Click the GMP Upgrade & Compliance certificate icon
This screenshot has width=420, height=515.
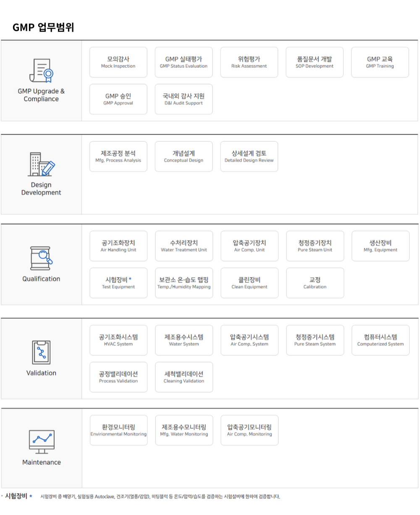(x=41, y=71)
